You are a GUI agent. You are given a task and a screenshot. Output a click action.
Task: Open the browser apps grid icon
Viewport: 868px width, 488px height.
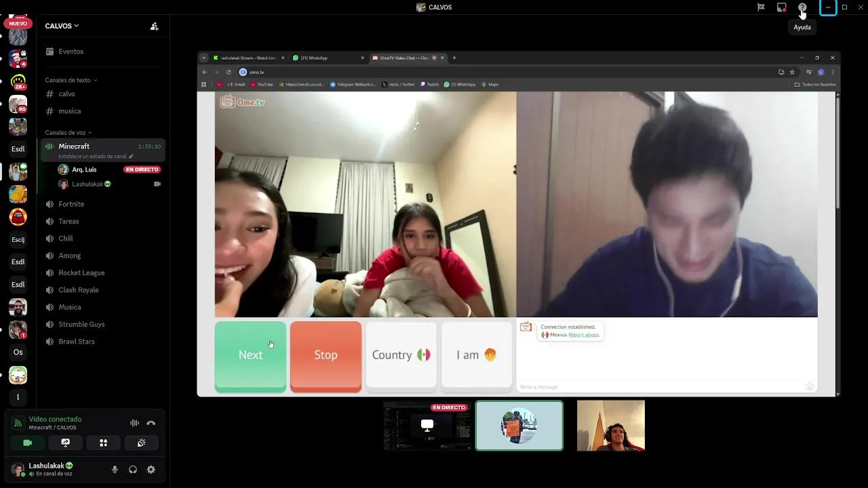pos(203,85)
